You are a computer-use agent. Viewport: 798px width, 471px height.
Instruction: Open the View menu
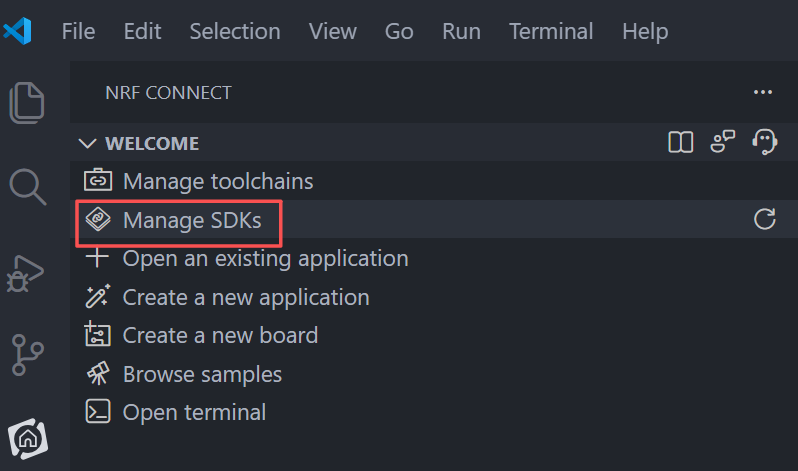point(333,32)
